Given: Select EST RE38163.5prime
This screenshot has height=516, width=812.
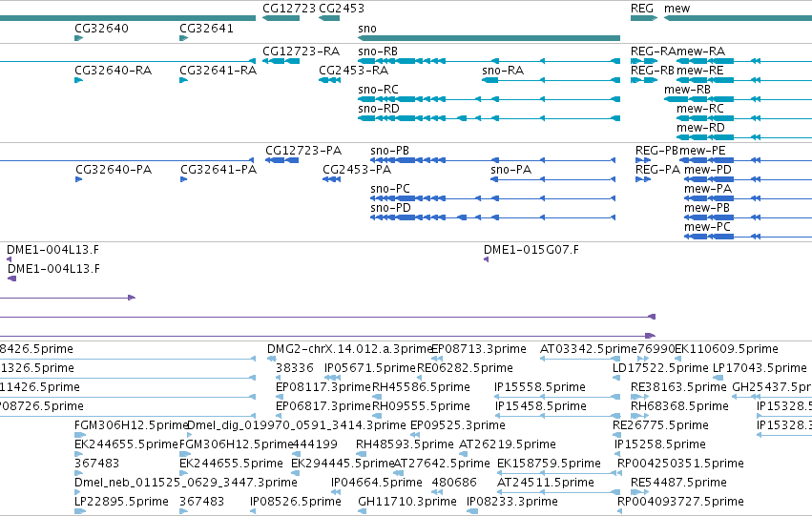Looking at the screenshot, I should pyautogui.click(x=678, y=387).
